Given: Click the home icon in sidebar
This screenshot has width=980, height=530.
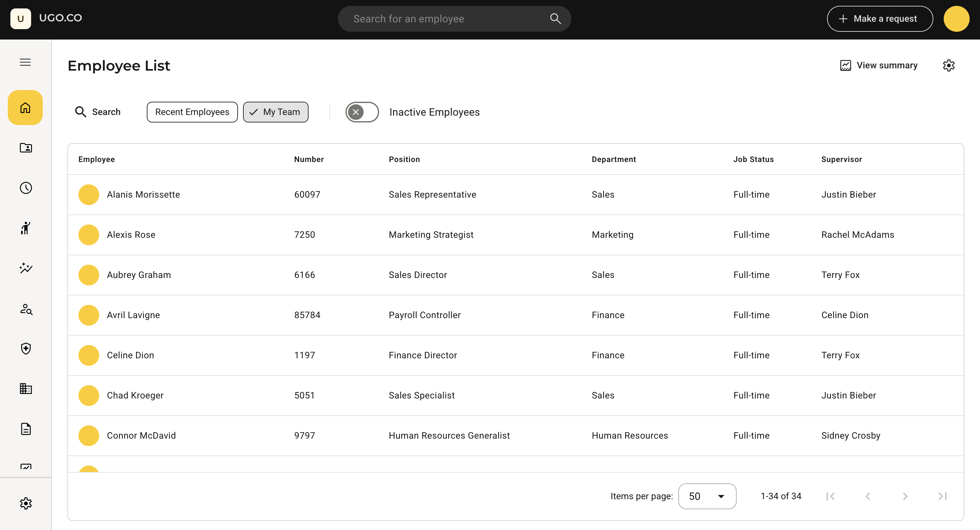Looking at the screenshot, I should pyautogui.click(x=25, y=108).
